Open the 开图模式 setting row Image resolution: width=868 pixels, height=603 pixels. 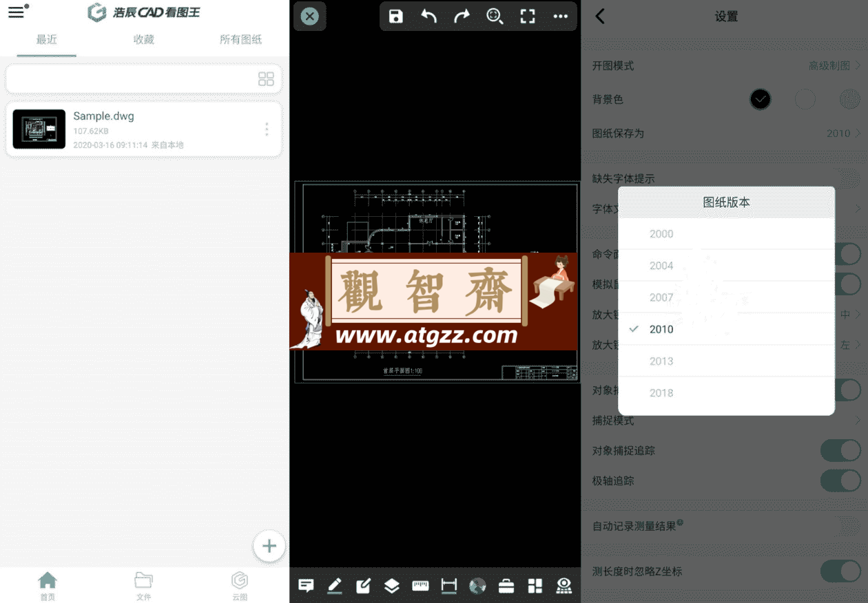coord(725,65)
